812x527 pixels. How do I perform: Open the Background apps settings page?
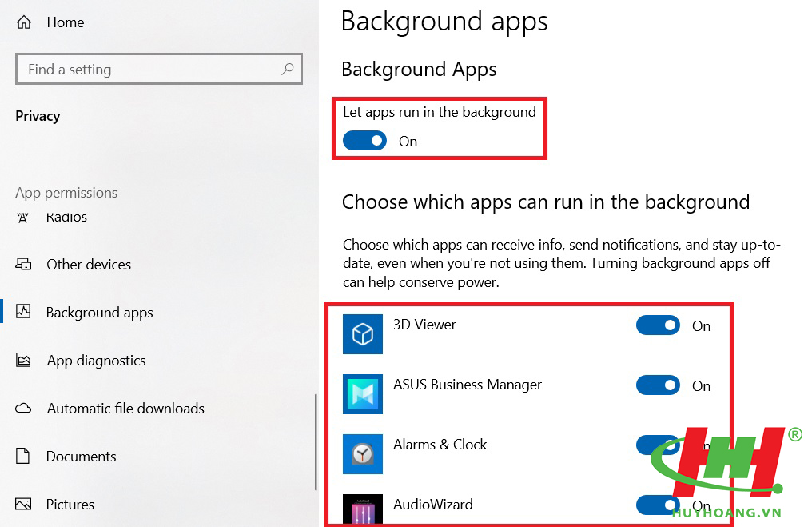[x=99, y=313]
